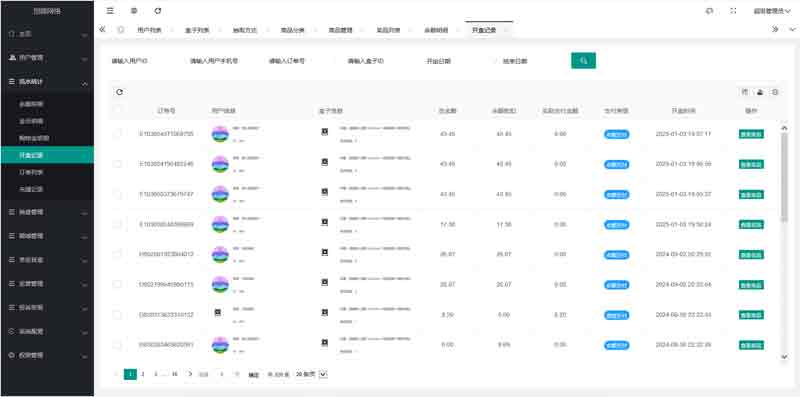800x397 pixels.
Task: Tick the checkbox in the last visible order row
Action: (118, 345)
